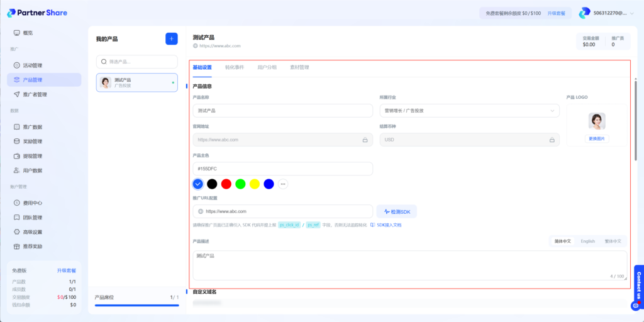Expand the 所属行业 industry dropdown

click(x=469, y=111)
